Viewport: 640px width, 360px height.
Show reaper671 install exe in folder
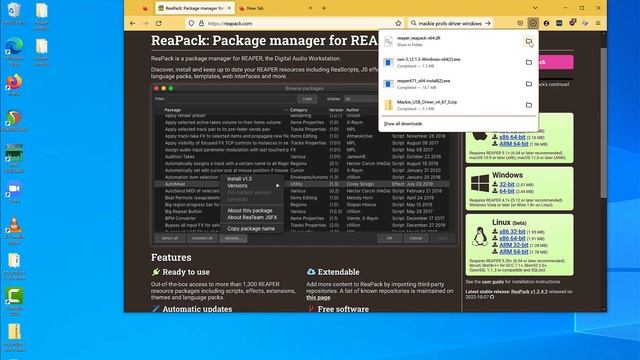click(x=529, y=84)
